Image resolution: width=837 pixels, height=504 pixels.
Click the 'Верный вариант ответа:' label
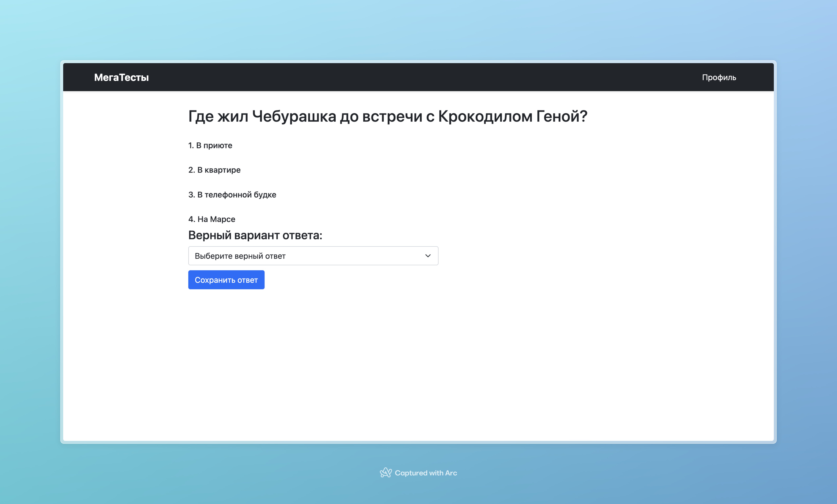pyautogui.click(x=255, y=235)
